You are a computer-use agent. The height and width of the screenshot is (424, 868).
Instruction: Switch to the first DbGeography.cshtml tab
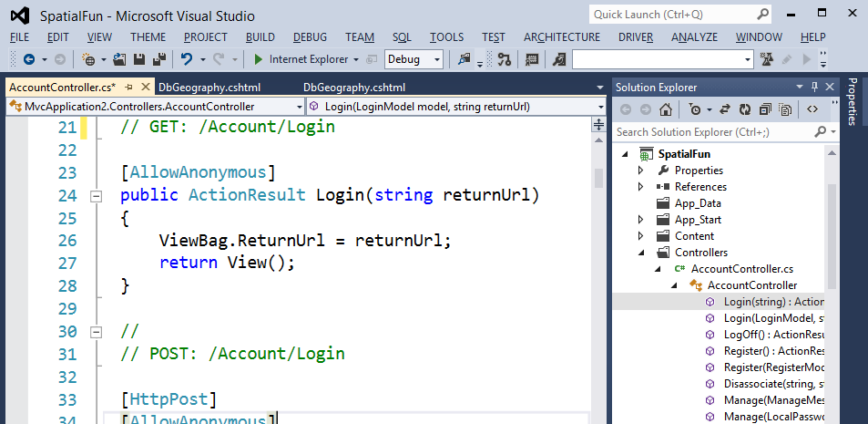(x=209, y=88)
